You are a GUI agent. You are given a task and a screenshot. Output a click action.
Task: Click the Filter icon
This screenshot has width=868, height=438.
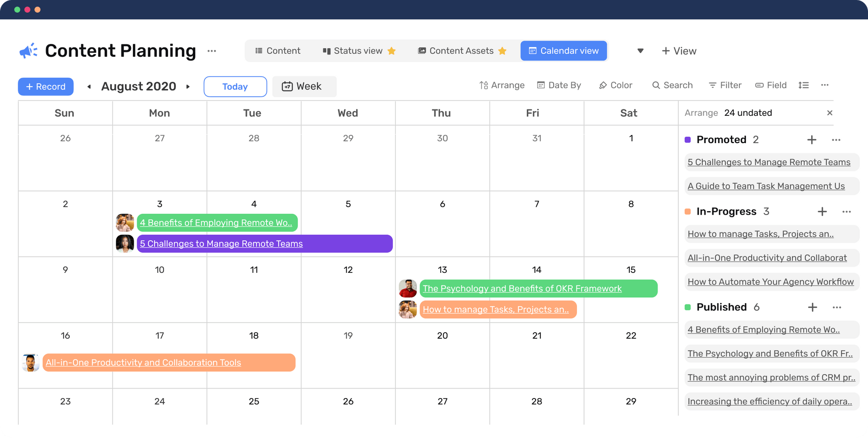click(x=712, y=85)
